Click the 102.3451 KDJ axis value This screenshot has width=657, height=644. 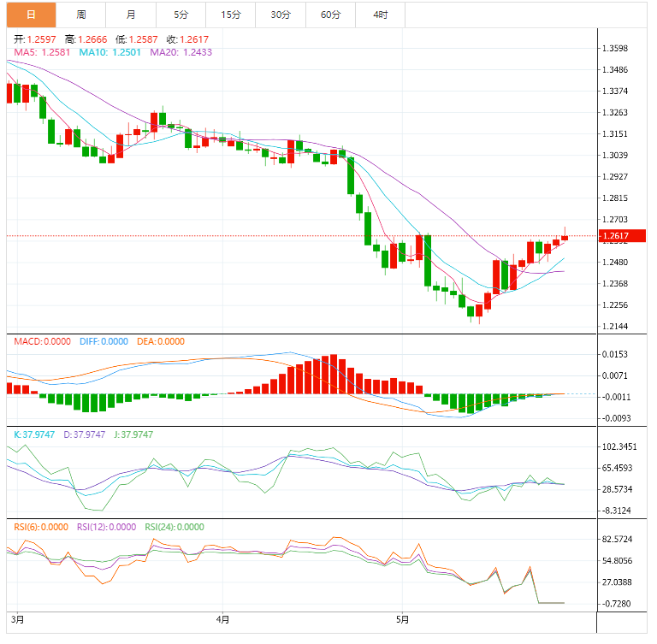click(x=619, y=447)
